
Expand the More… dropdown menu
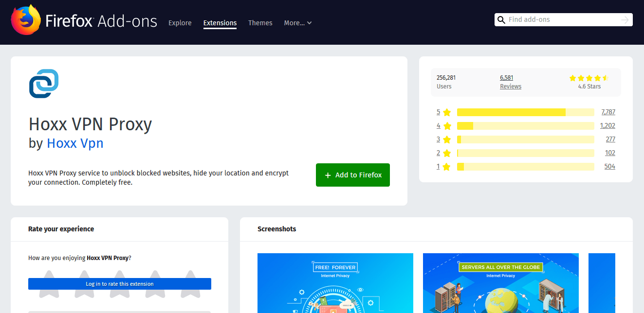click(298, 23)
